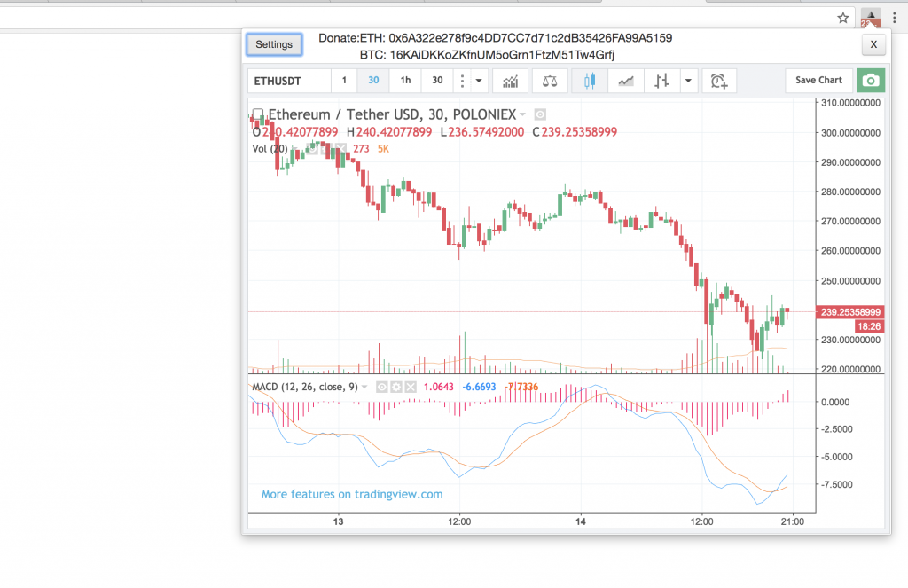Toggle main series visibility eye icon
Viewport: 908px width, 588px height.
[x=540, y=114]
